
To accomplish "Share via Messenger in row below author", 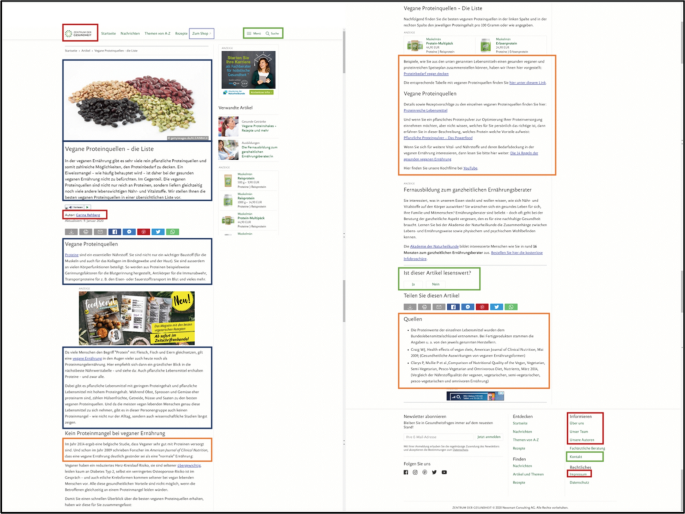I will tap(129, 232).
